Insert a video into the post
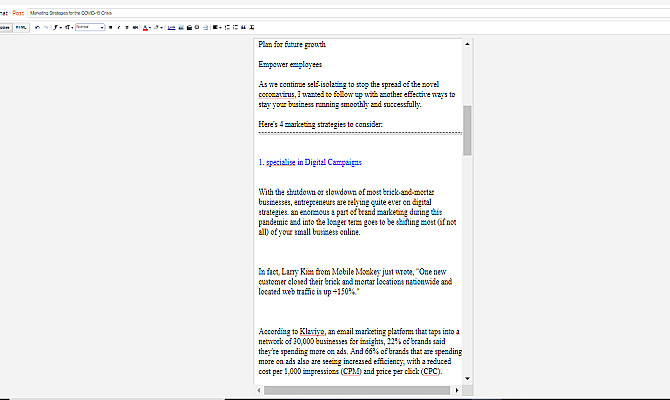Image resolution: width=670 pixels, height=400 pixels. 189,27
